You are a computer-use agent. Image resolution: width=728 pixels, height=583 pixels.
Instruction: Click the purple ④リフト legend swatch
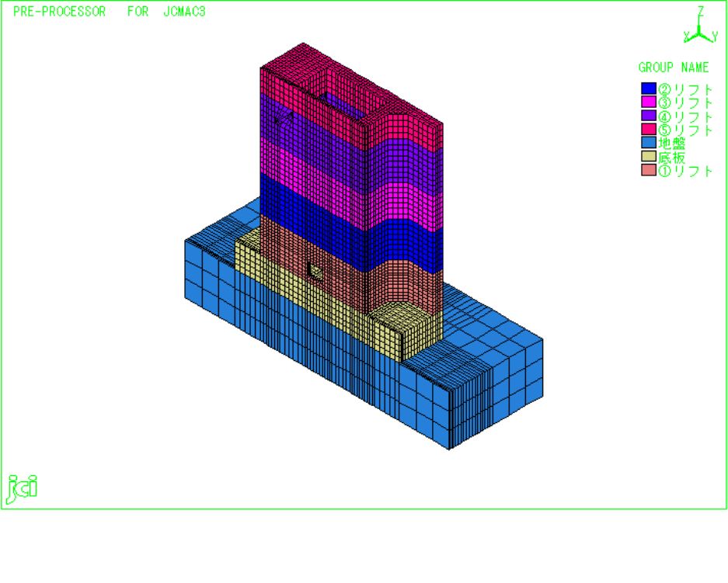(649, 115)
